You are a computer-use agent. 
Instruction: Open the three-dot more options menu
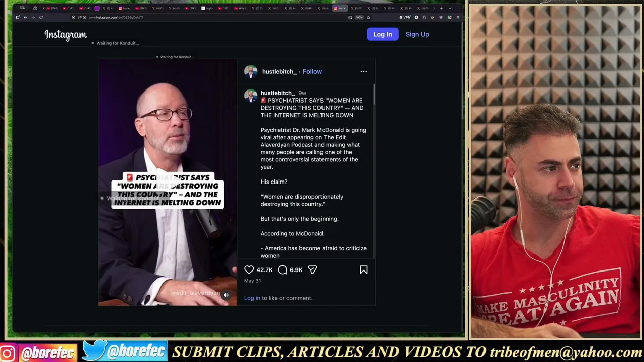tap(364, 71)
